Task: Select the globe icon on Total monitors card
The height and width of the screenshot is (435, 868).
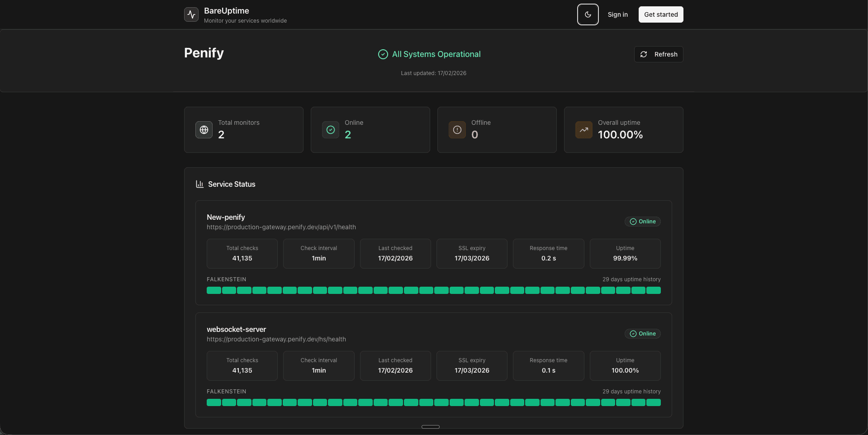Action: 204,130
